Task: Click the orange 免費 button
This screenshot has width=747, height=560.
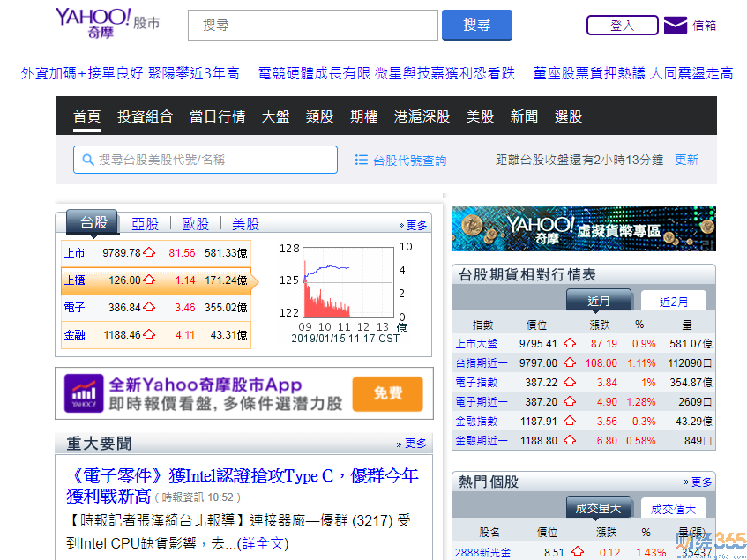Action: (x=388, y=394)
